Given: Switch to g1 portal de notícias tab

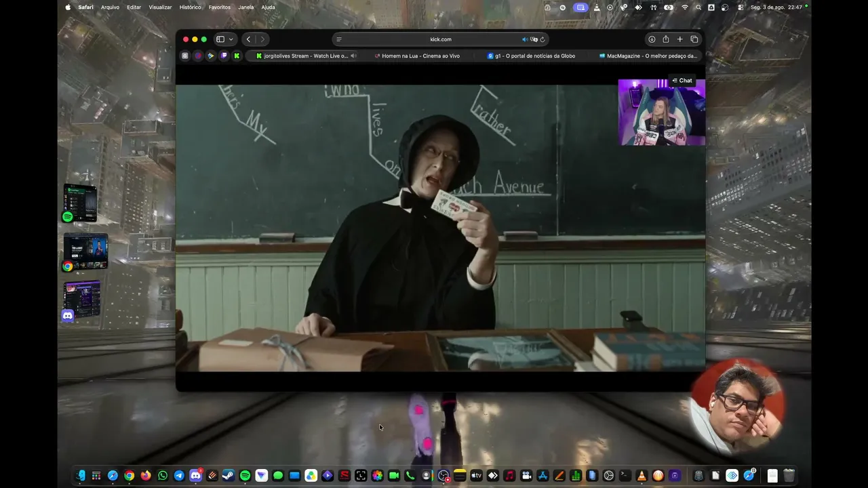Looking at the screenshot, I should [x=531, y=56].
